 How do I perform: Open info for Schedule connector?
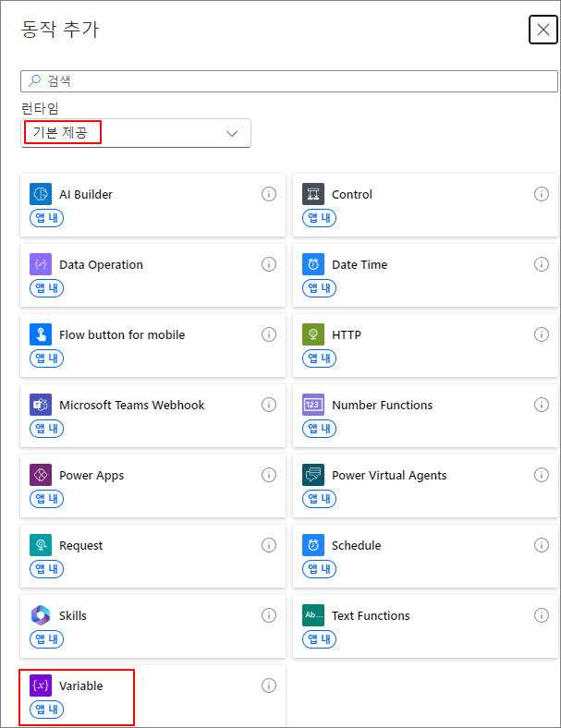(x=542, y=545)
